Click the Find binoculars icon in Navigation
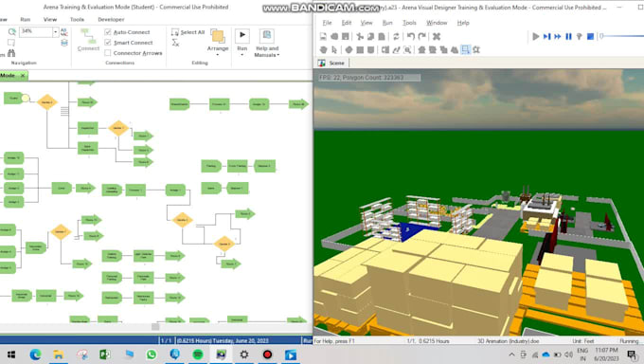This screenshot has width=644, height=364. point(11,53)
